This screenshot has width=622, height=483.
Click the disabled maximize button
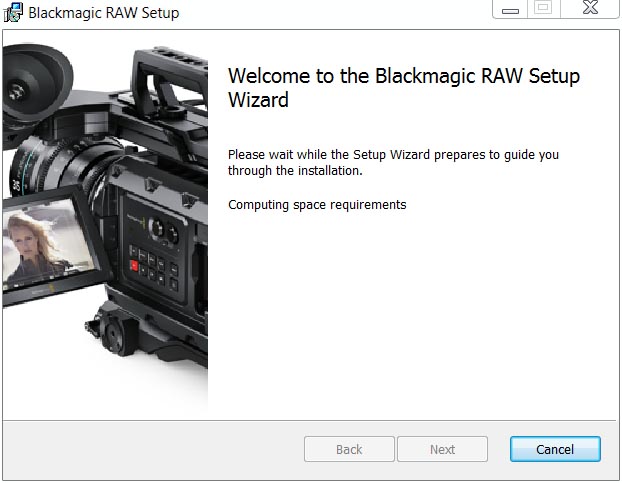tap(543, 10)
